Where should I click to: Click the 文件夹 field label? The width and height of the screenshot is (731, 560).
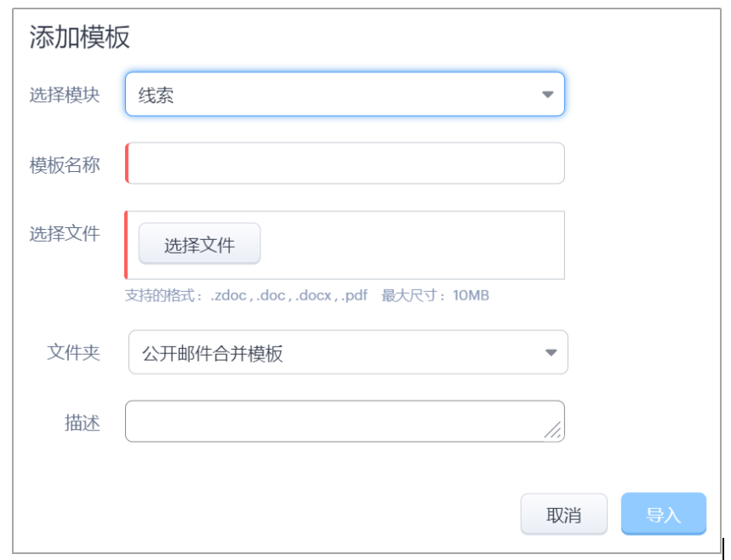point(73,351)
